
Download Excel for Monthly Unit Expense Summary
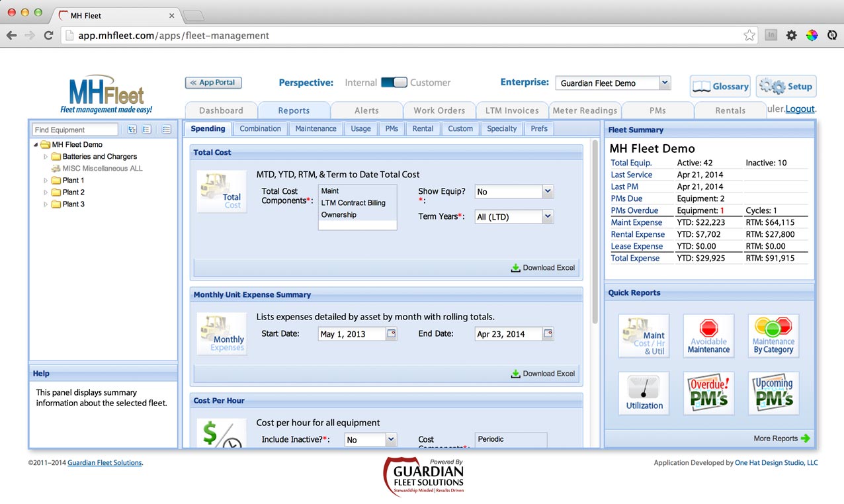tap(543, 374)
